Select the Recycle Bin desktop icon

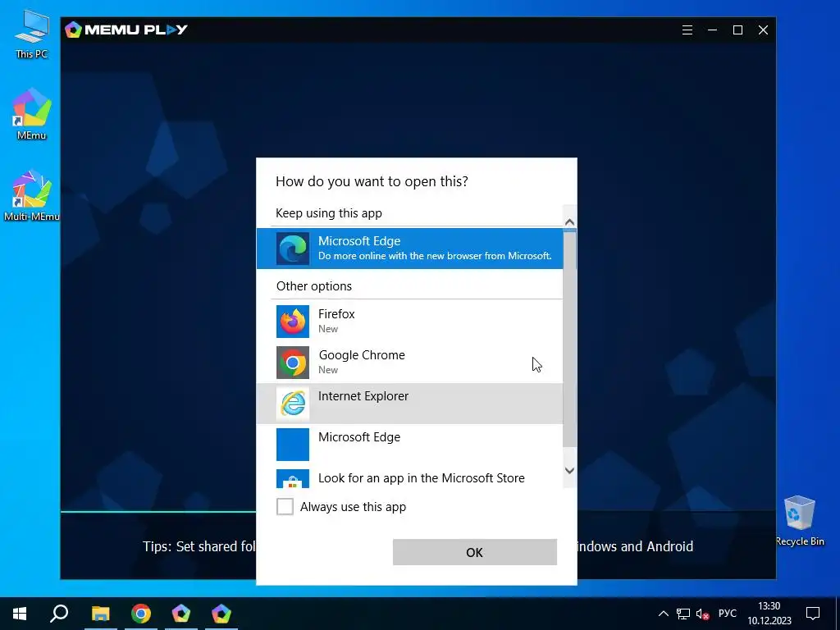coord(799,521)
